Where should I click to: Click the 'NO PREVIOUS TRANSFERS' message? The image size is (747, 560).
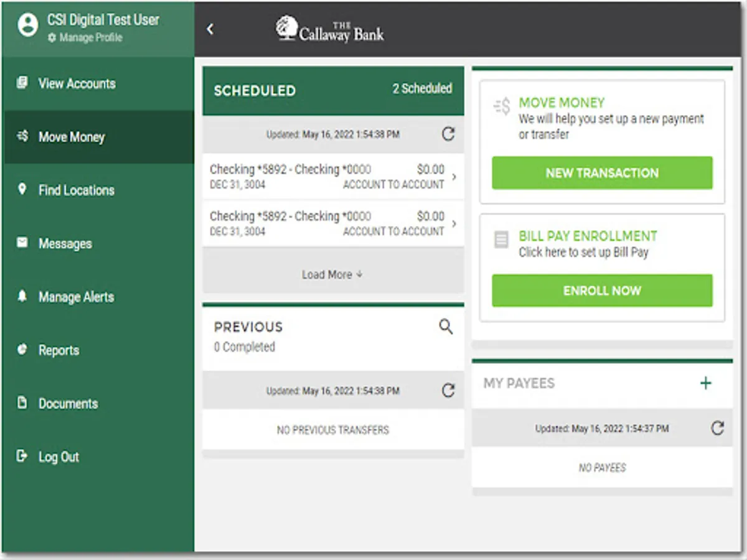pos(333,430)
